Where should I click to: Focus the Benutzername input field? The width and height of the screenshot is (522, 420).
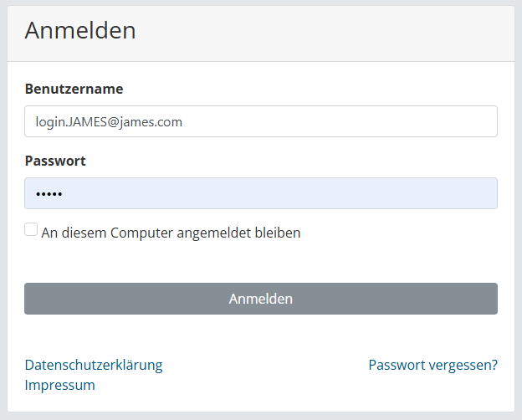click(260, 121)
